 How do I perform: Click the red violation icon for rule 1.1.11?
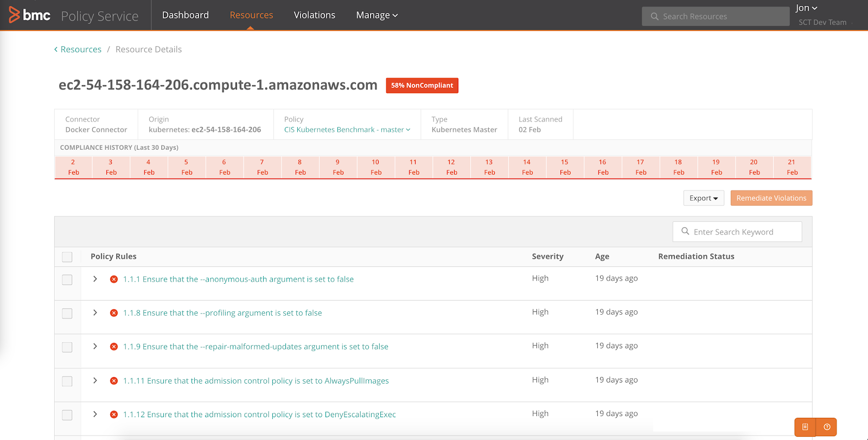point(114,381)
